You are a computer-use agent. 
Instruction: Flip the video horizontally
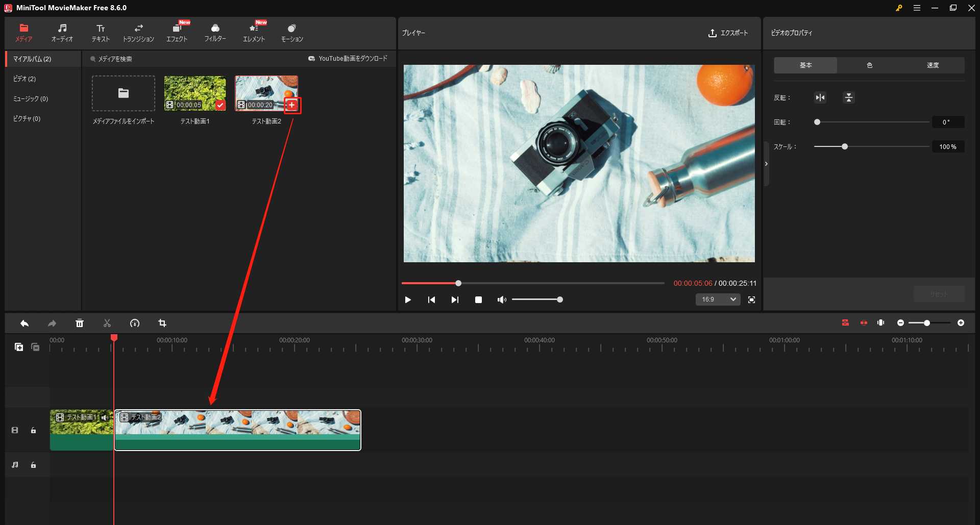coord(820,97)
